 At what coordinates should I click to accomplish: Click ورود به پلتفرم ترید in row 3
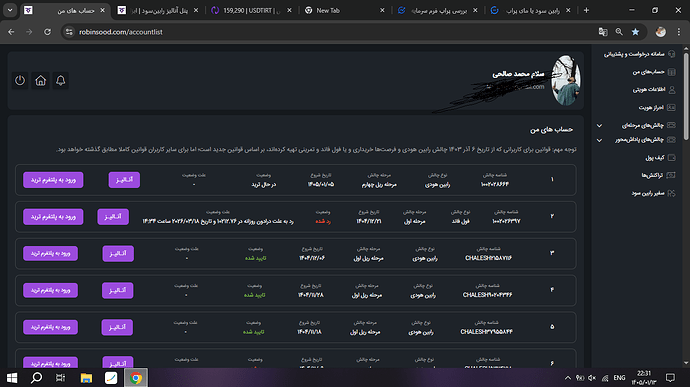coord(51,254)
